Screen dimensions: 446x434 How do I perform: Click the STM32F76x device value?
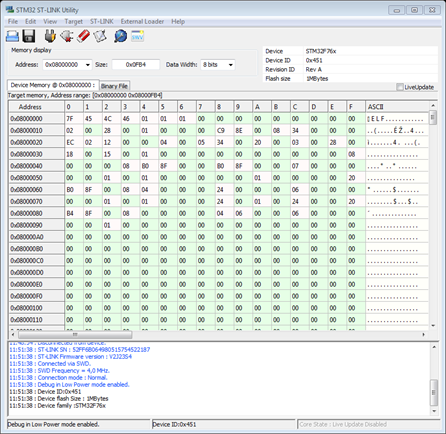(x=321, y=51)
